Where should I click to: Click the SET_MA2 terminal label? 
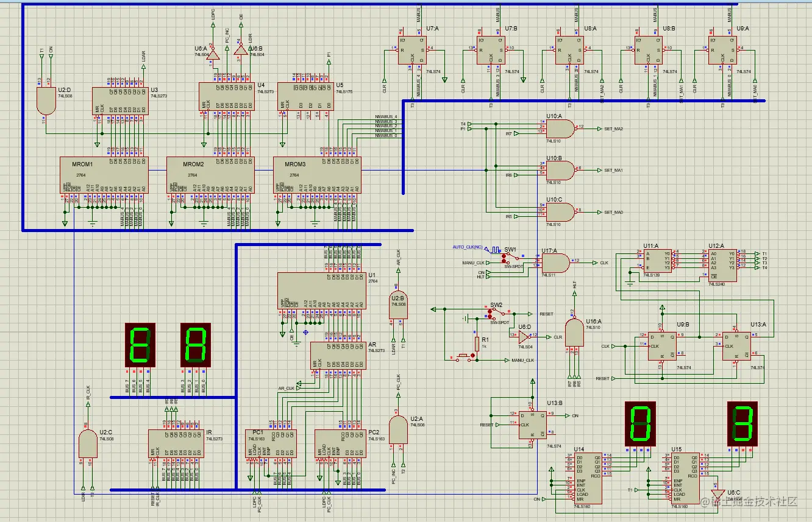point(613,129)
